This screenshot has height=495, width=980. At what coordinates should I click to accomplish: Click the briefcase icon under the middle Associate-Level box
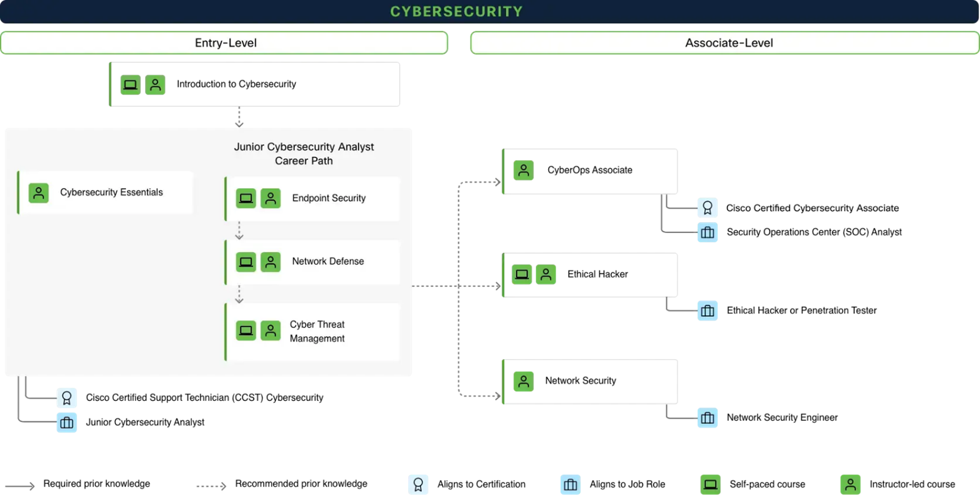tap(707, 311)
